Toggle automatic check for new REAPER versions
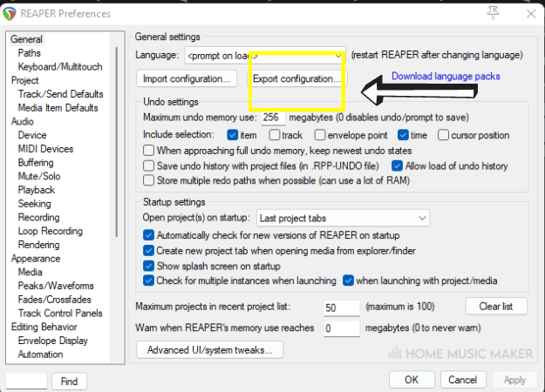This screenshot has width=545, height=392. (148, 235)
